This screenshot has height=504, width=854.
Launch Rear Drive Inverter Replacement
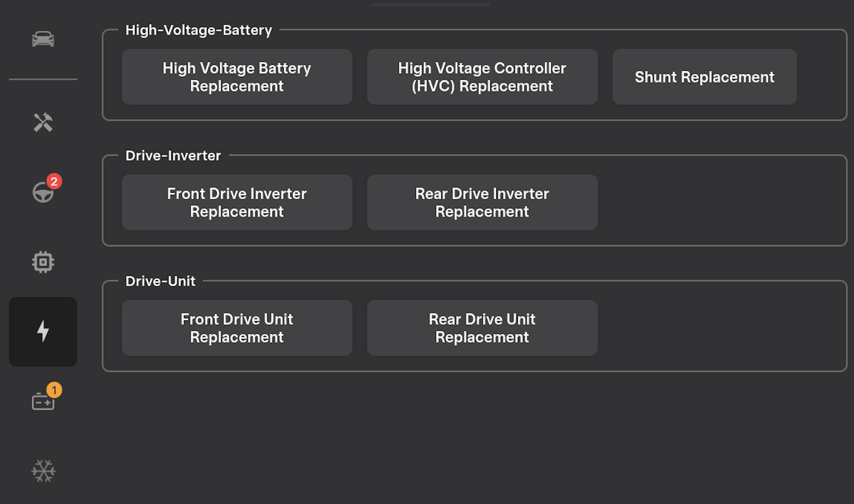(482, 202)
